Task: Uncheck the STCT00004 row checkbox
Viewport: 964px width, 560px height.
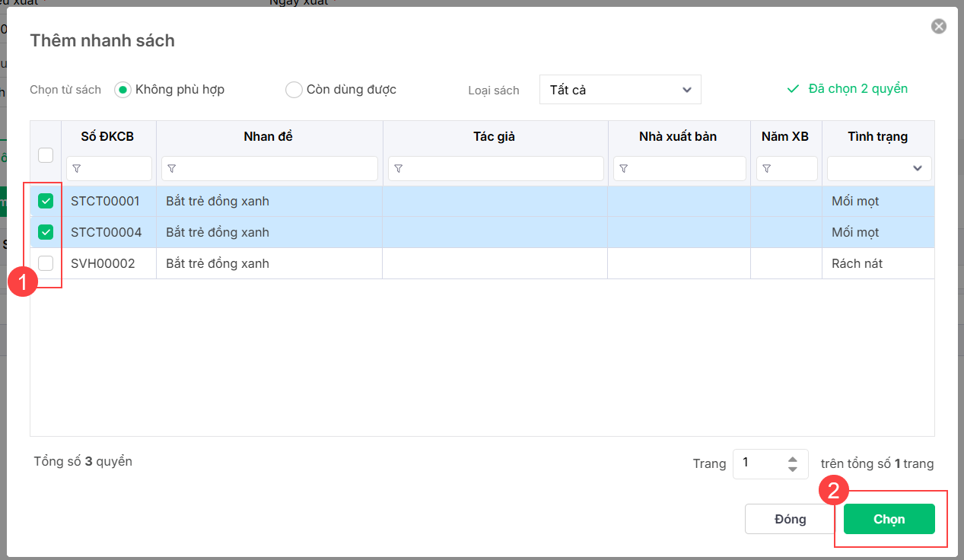Action: (46, 232)
